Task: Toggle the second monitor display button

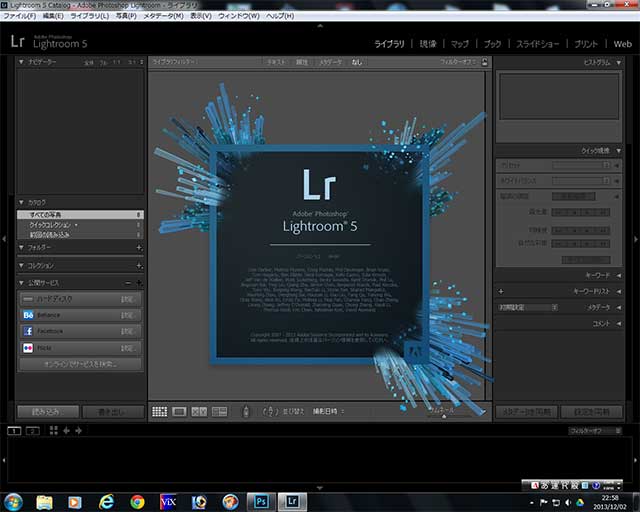Action: point(32,430)
